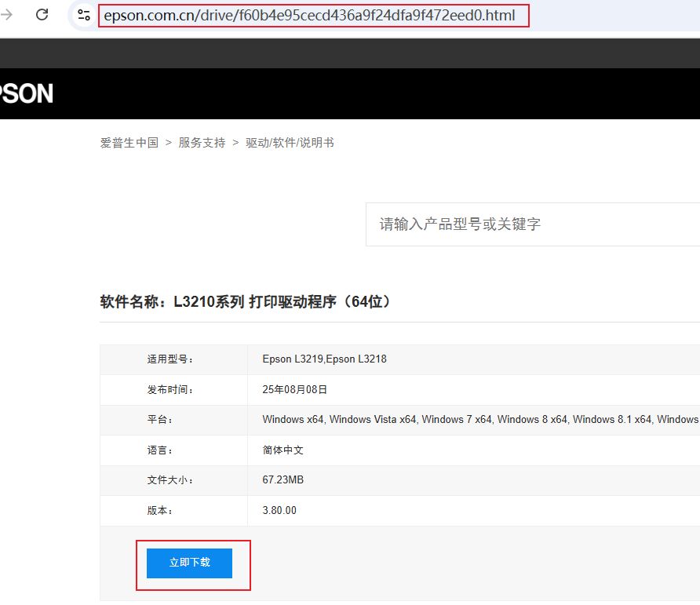The image size is (700, 605).
Task: Click the Epson L3219,Epson L3218 model text
Action: click(x=324, y=359)
